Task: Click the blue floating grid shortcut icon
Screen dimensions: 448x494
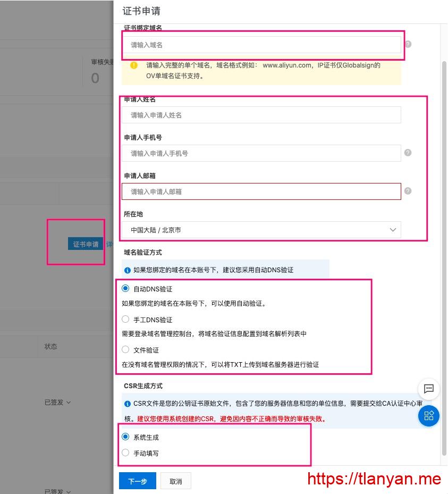Action: click(429, 416)
